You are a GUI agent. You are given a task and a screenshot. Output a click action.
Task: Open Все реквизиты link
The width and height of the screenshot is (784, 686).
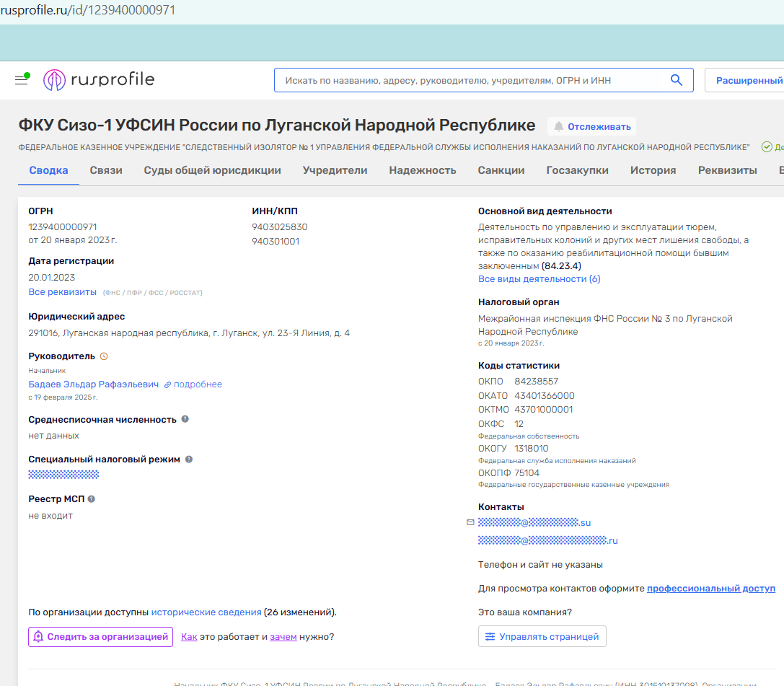63,291
